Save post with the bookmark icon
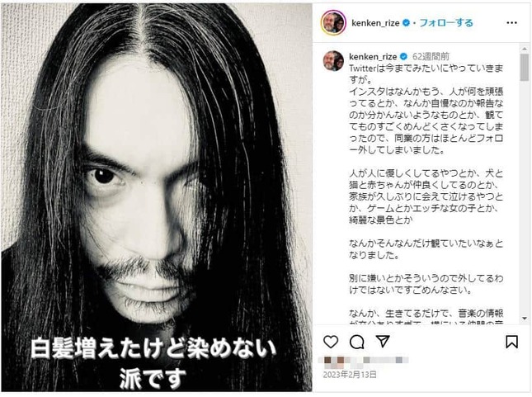The image size is (532, 397). coord(511,342)
